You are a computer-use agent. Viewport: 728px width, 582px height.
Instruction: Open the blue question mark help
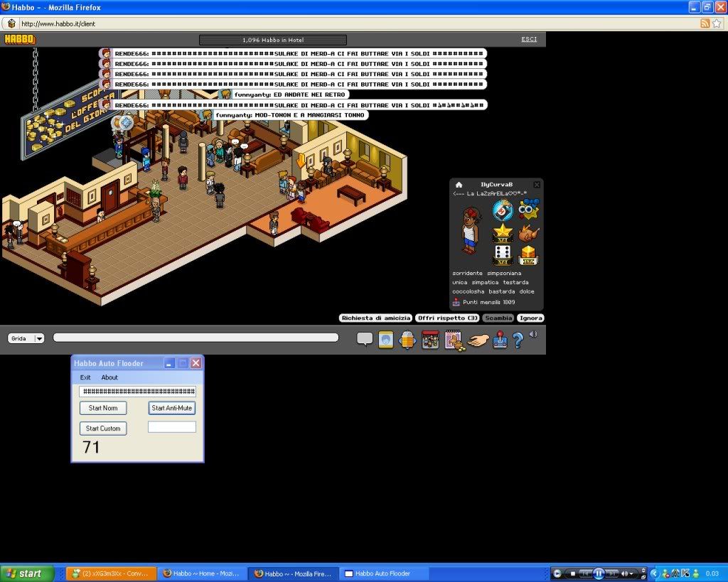(518, 340)
